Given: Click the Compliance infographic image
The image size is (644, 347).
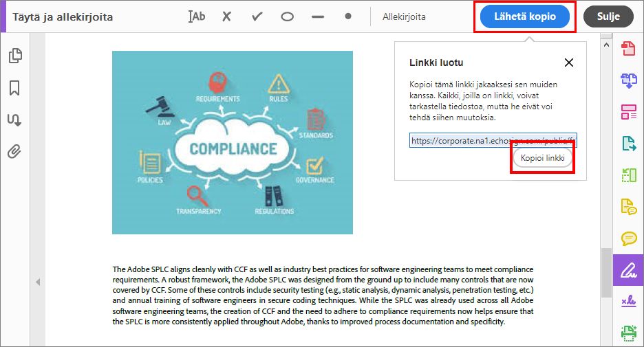Looking at the screenshot, I should (233, 142).
